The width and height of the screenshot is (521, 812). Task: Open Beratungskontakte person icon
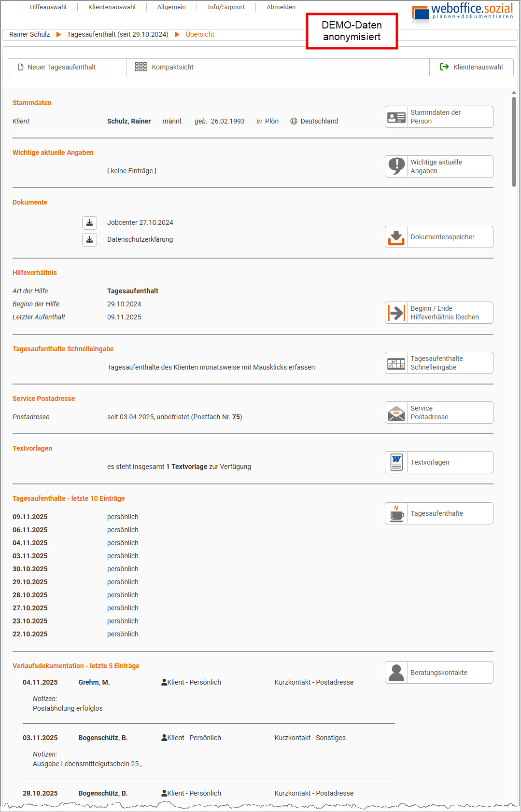click(x=396, y=673)
